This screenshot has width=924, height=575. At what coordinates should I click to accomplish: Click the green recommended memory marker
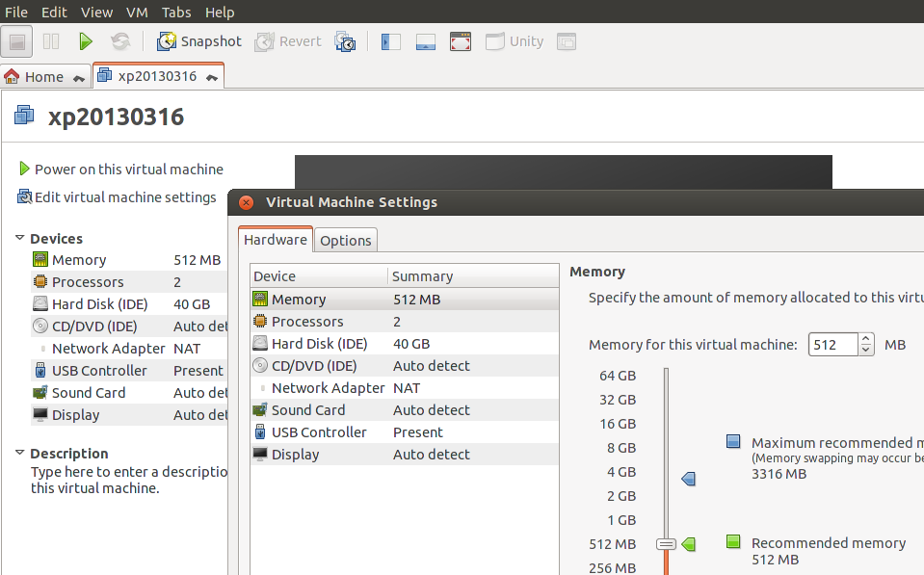point(689,544)
